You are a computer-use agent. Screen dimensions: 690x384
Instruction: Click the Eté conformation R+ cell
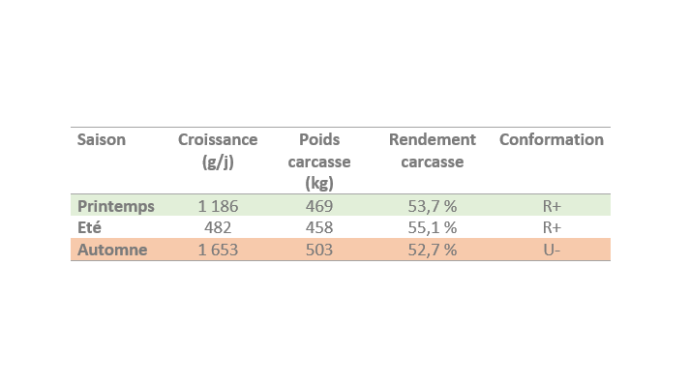pyautogui.click(x=552, y=227)
